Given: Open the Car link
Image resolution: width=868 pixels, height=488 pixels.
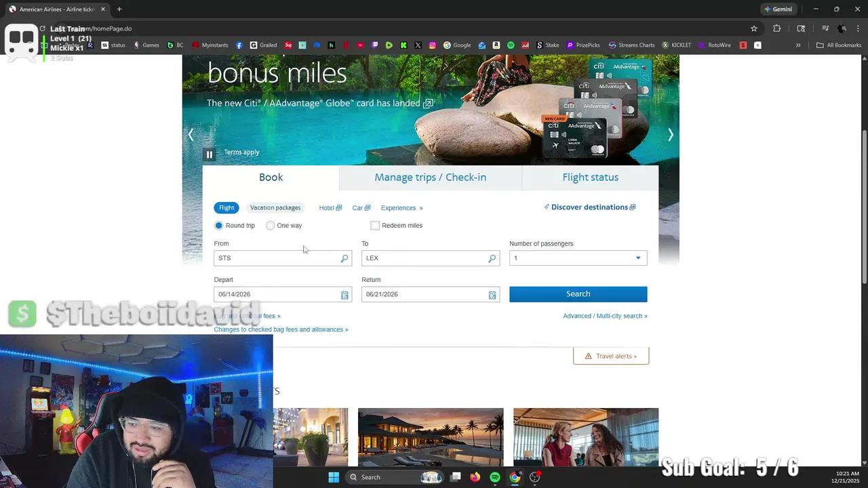Looking at the screenshot, I should (x=361, y=208).
